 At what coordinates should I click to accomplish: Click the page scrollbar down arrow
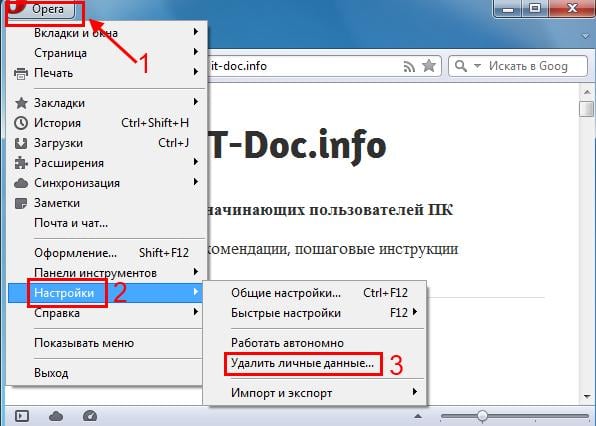(x=587, y=397)
